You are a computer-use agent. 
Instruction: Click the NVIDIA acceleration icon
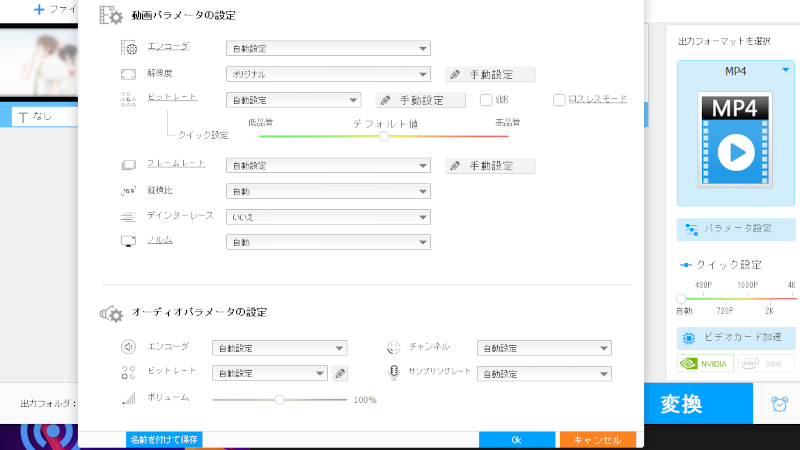(x=706, y=363)
